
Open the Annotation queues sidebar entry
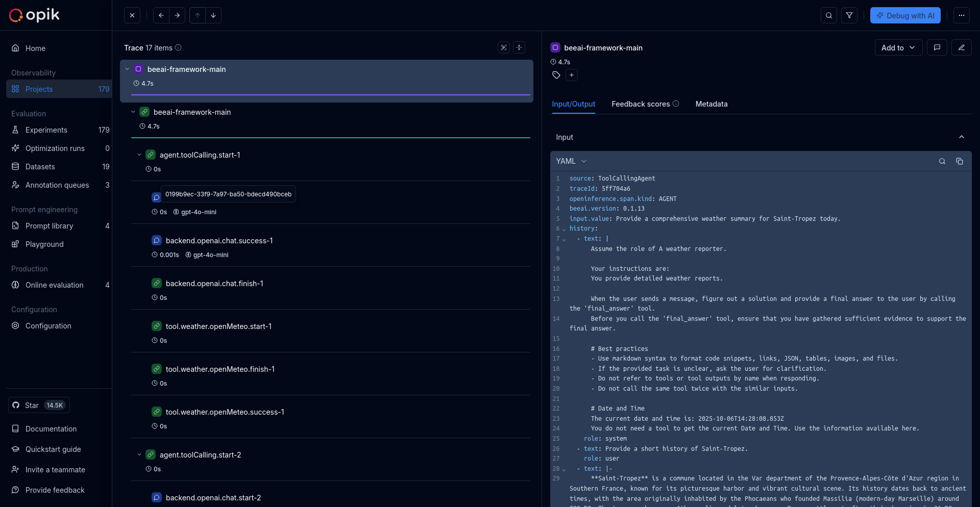point(57,185)
